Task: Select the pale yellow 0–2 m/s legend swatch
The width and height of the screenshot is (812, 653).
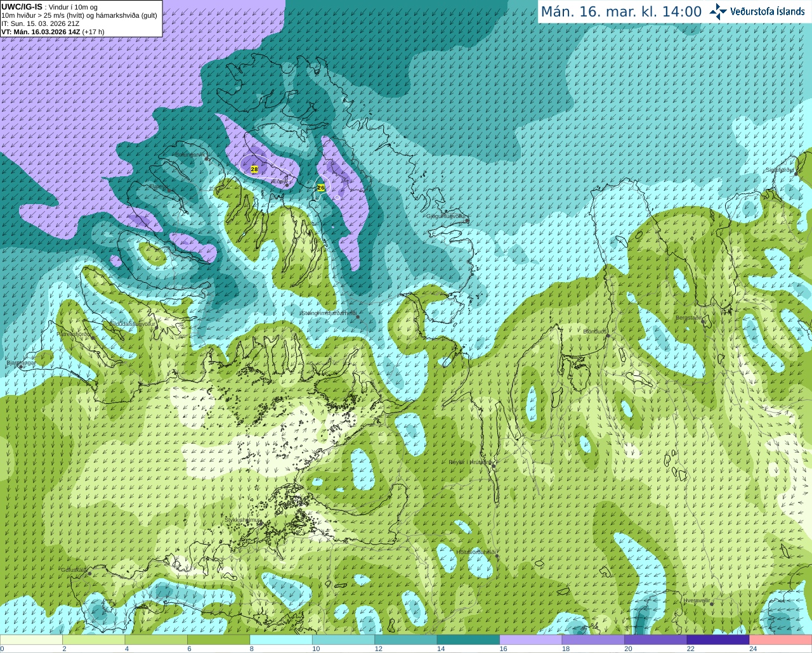Action: (x=31, y=640)
